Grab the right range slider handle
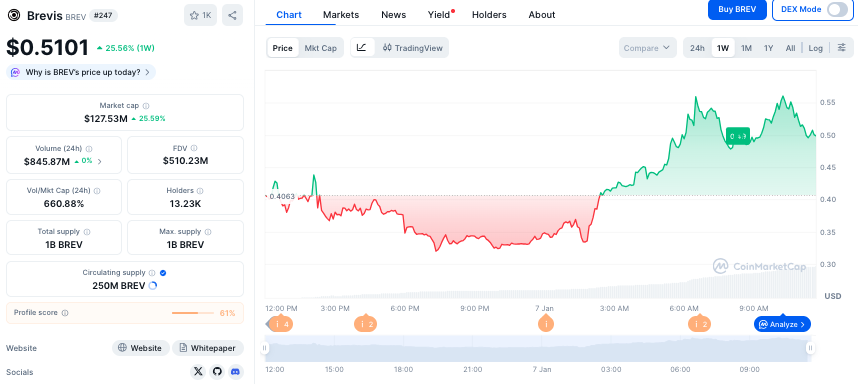858x384 pixels. coord(810,348)
